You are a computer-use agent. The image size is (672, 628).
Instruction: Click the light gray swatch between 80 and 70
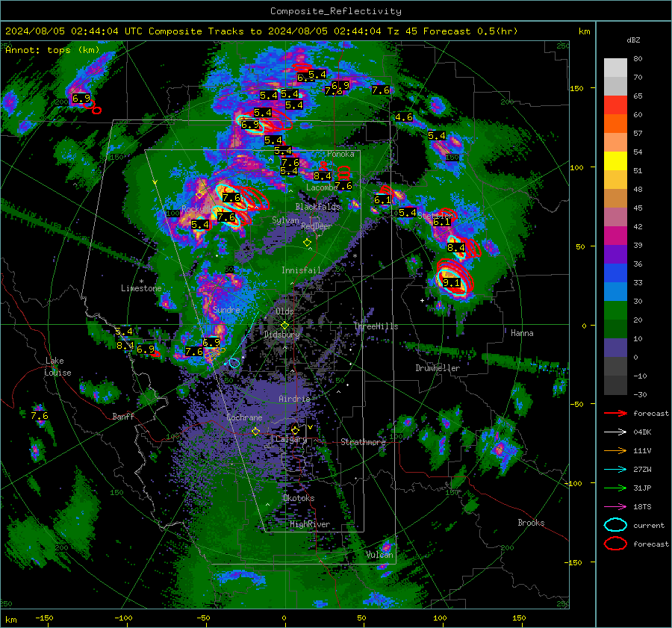pos(615,68)
